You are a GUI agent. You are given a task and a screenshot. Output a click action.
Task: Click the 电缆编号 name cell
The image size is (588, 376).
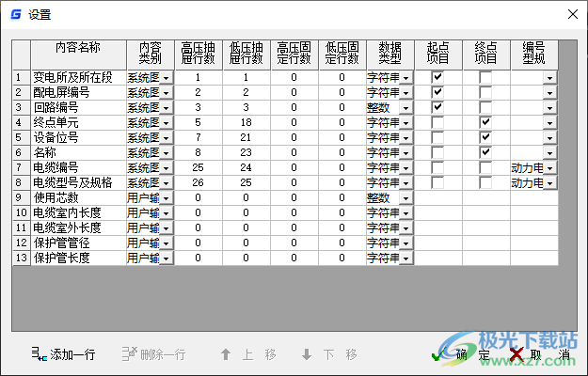click(79, 167)
